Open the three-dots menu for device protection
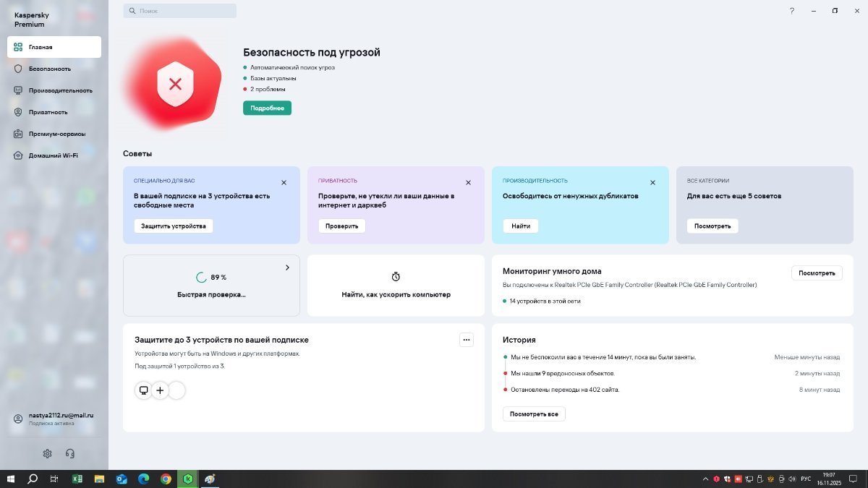This screenshot has height=488, width=868. (467, 340)
